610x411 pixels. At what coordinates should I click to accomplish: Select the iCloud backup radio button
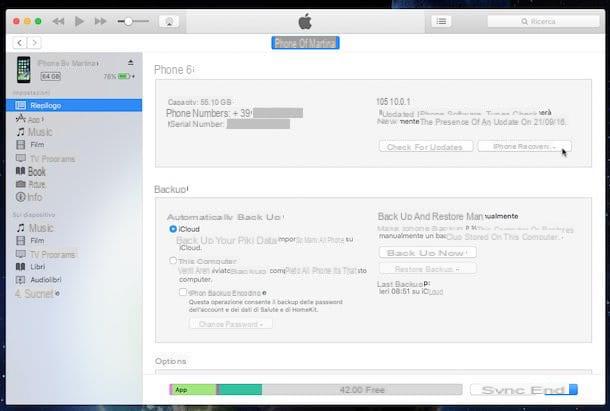[x=173, y=229]
